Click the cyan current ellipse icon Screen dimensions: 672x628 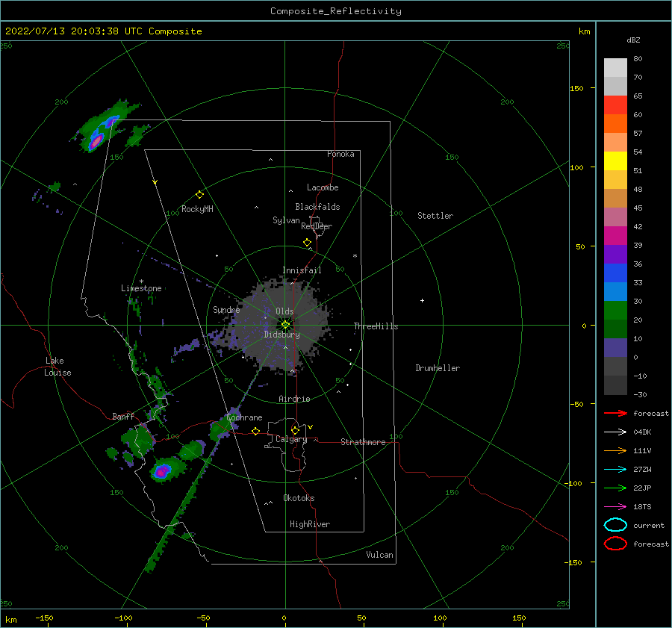click(615, 525)
